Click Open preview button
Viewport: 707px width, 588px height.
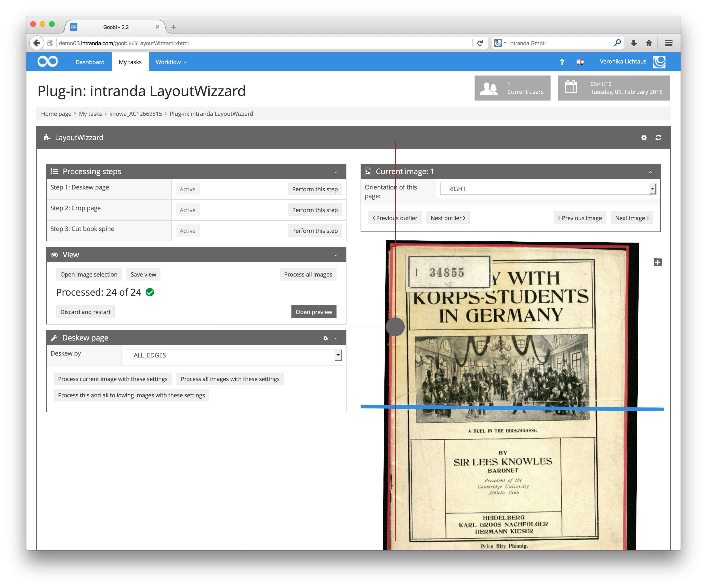314,312
